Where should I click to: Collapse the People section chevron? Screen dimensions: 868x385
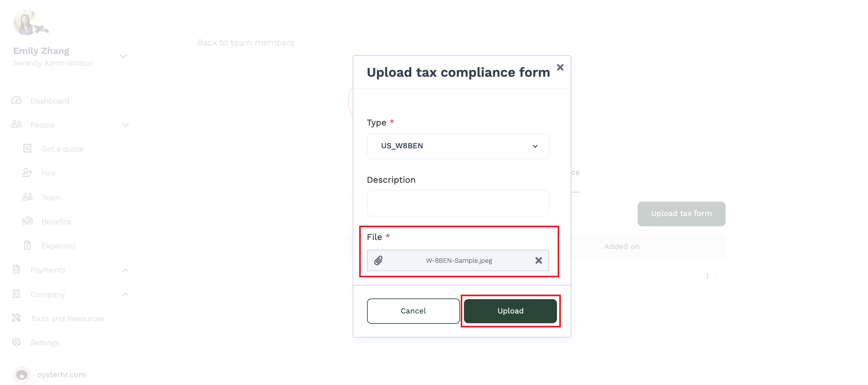tap(125, 125)
